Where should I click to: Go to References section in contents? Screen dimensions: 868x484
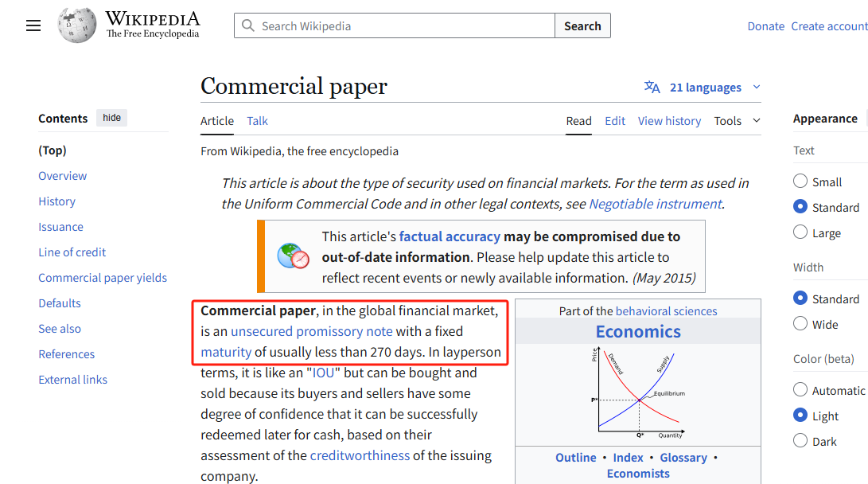[x=66, y=354]
